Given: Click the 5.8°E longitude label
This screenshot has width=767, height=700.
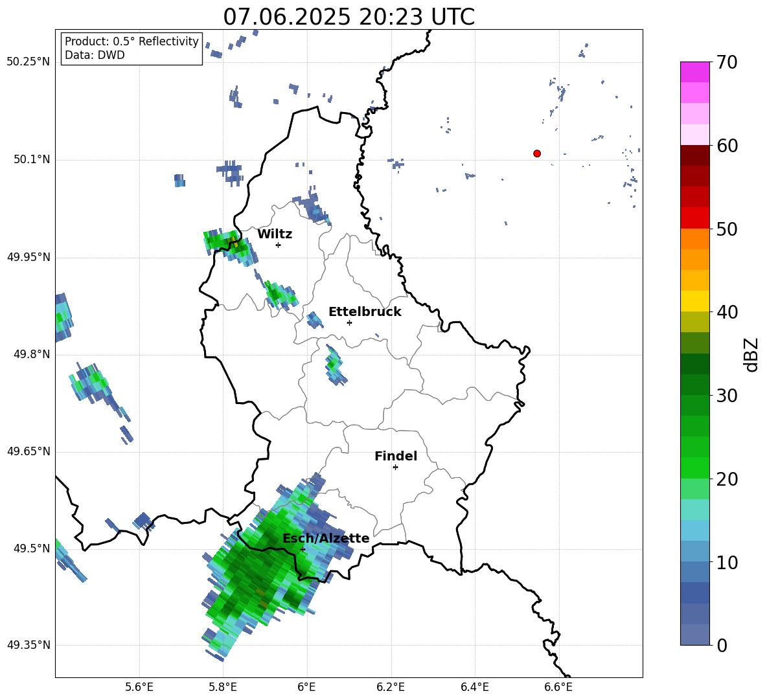Looking at the screenshot, I should coord(223,688).
